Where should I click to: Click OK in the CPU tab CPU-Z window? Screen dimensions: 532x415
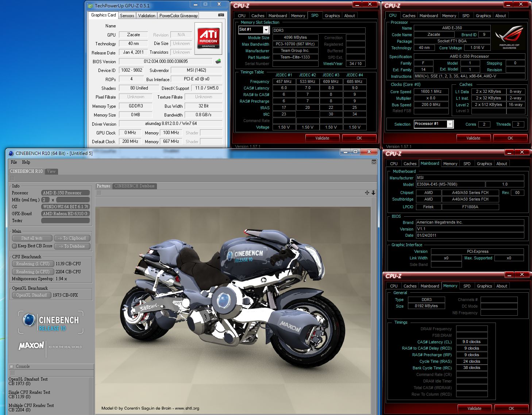(x=510, y=138)
